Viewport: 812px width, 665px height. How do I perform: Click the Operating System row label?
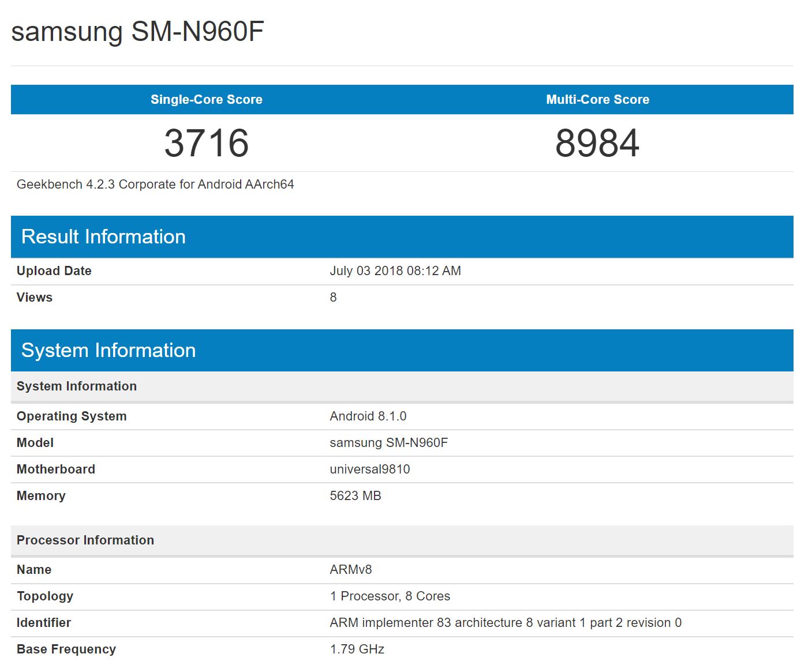pyautogui.click(x=72, y=416)
